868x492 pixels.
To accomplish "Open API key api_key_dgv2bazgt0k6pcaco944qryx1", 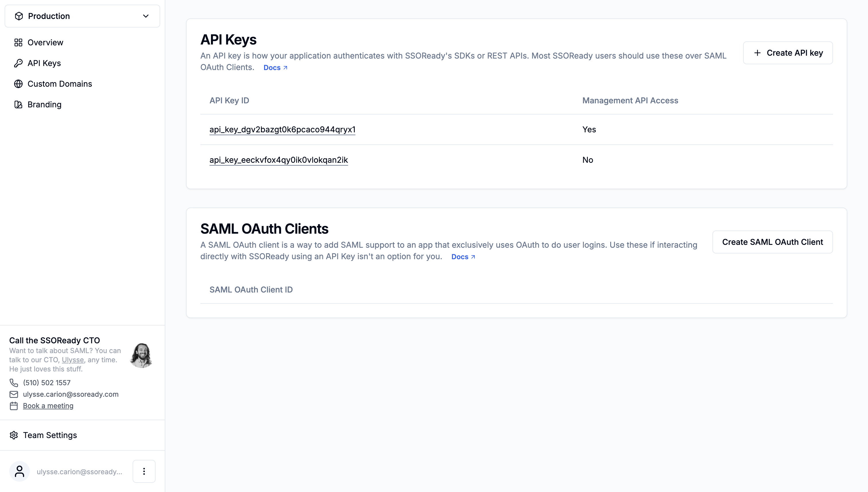I will click(x=282, y=129).
